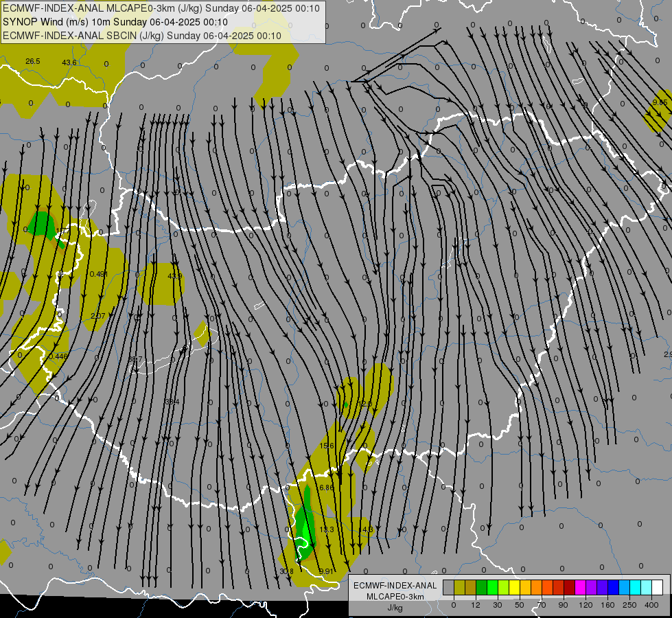Click the MLCAPE0-3km title line in the header
This screenshot has height=618, width=672.
pos(161,8)
